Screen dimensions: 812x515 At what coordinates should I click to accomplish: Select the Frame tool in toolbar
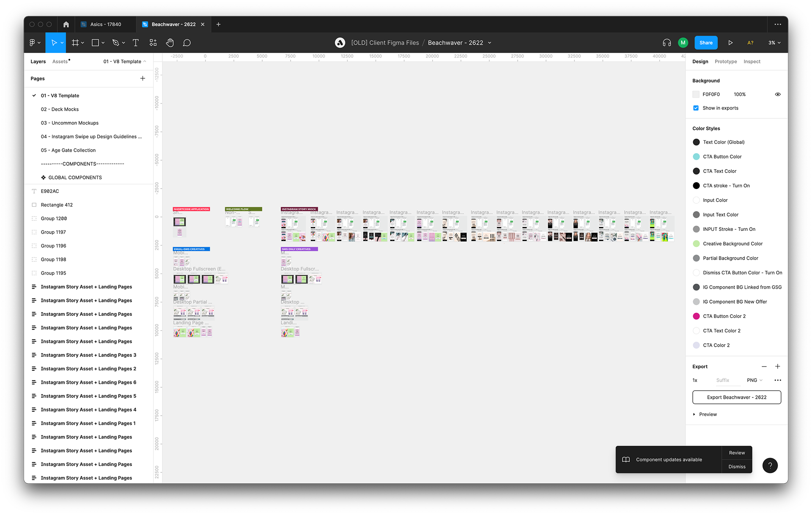75,43
